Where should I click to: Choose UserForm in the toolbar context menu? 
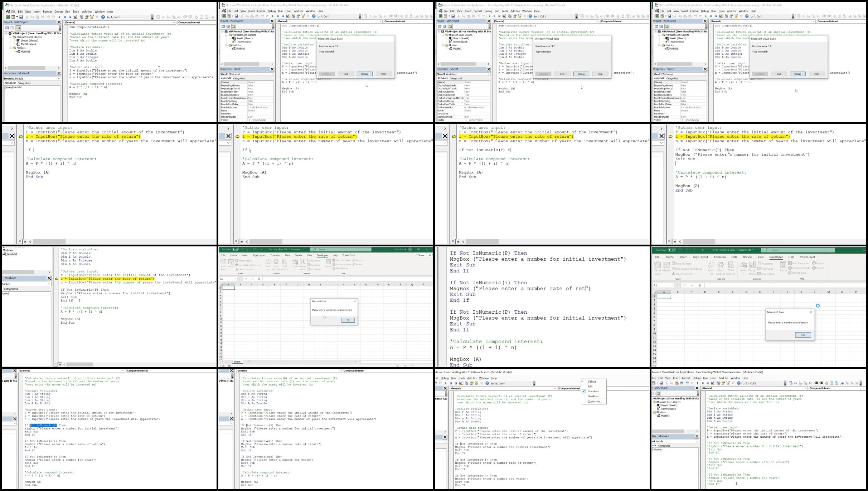pyautogui.click(x=593, y=396)
